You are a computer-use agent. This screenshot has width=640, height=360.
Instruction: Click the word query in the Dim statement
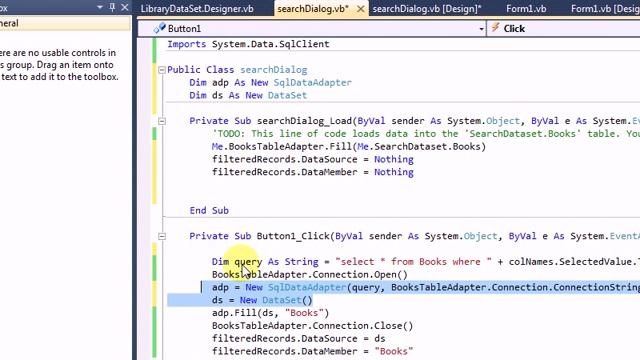[x=248, y=262]
